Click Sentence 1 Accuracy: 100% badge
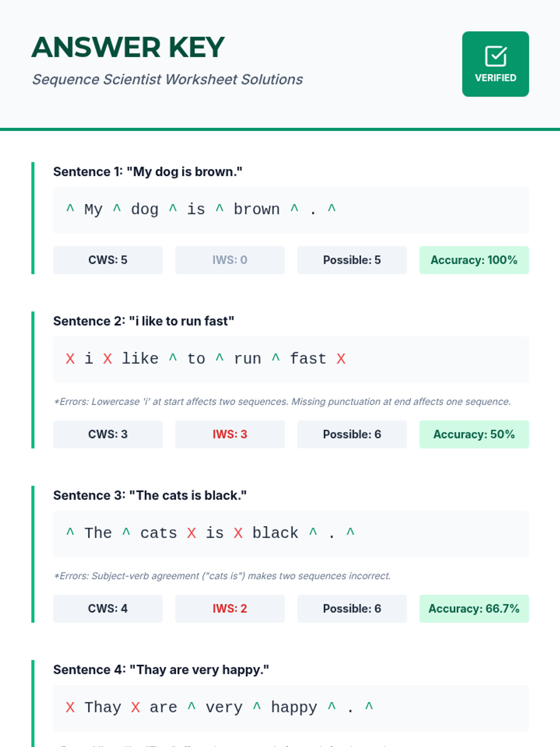The image size is (560, 747). coord(474,260)
